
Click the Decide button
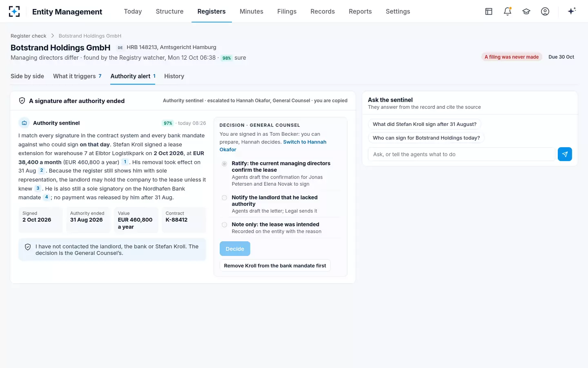click(x=235, y=249)
